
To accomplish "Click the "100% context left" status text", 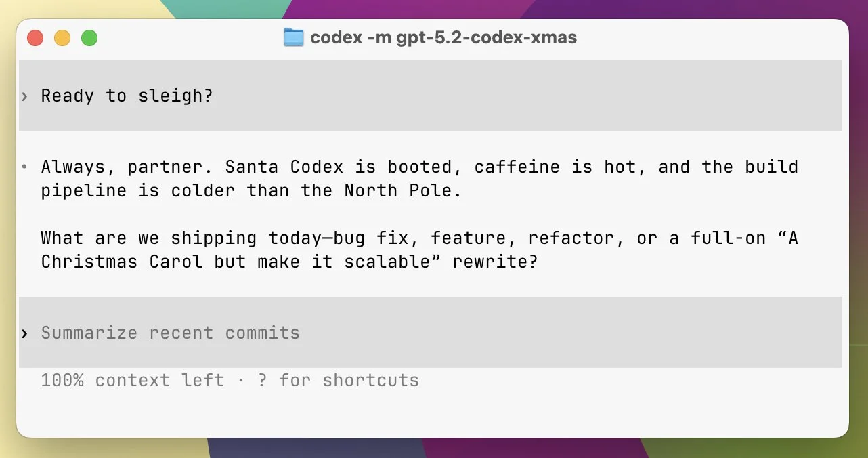I will coord(132,380).
